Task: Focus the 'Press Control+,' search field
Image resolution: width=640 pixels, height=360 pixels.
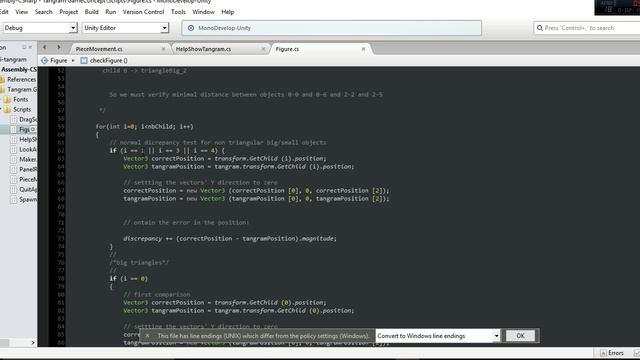Action: [588, 28]
